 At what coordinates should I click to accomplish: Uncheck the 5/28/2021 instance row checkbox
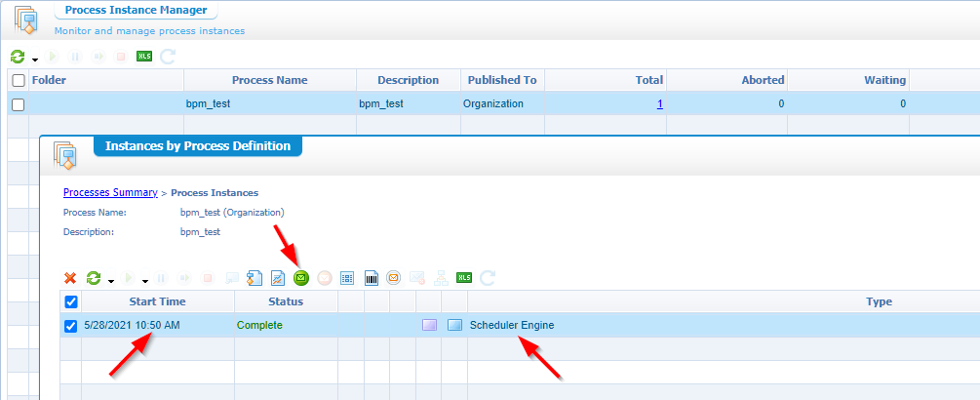[70, 326]
